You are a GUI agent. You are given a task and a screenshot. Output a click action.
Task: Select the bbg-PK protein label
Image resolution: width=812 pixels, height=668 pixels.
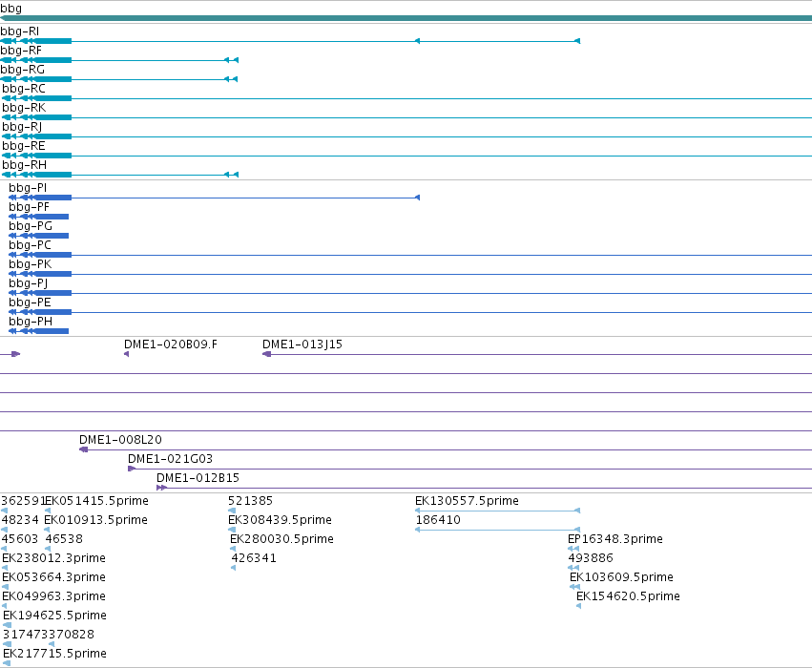coord(30,264)
